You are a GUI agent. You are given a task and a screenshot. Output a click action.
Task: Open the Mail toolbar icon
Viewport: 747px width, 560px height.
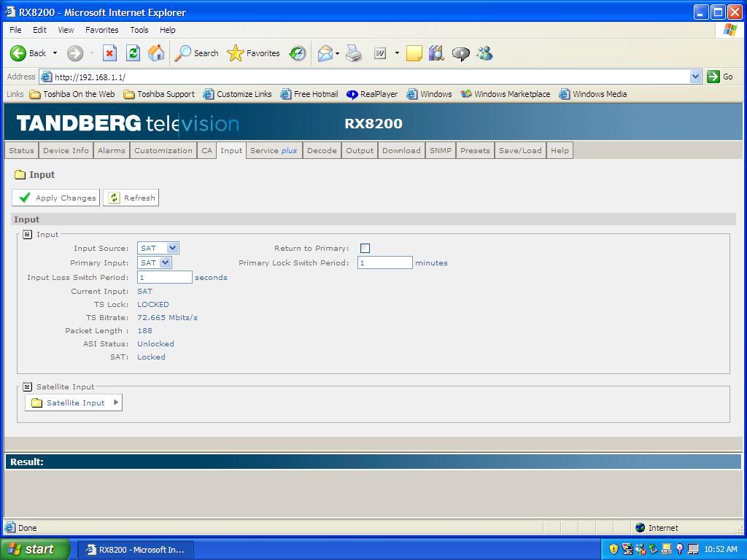tap(325, 53)
